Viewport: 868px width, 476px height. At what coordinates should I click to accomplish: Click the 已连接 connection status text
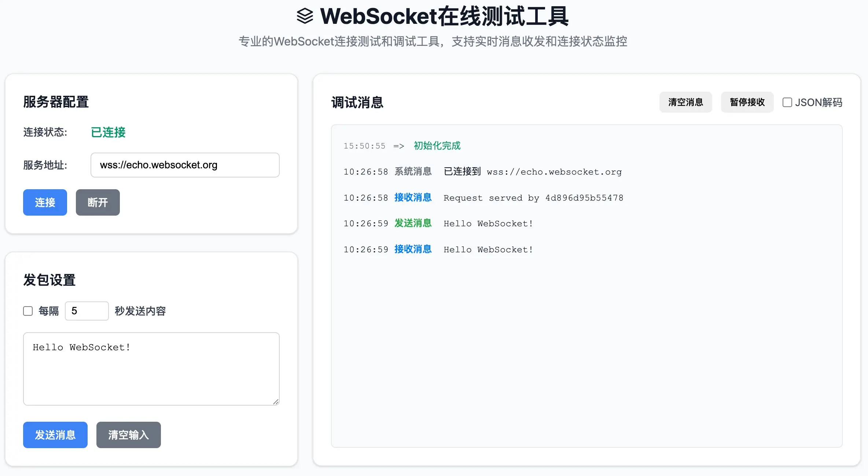(108, 133)
